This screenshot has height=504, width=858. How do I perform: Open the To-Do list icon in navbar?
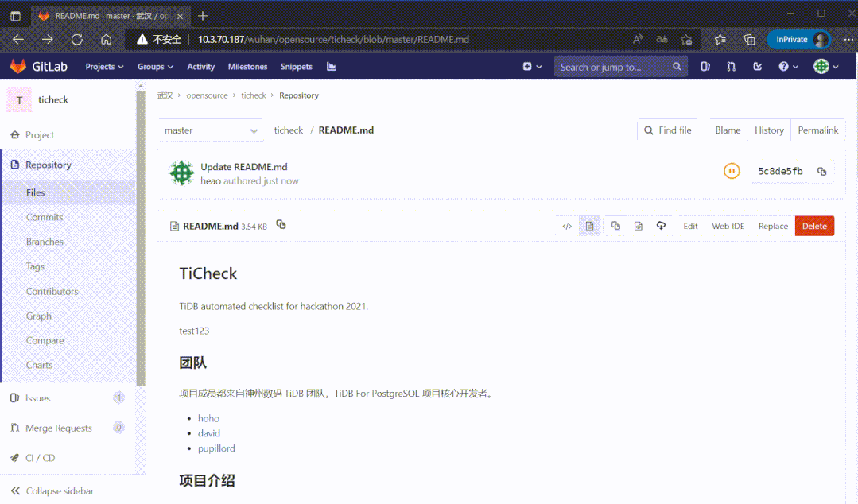(x=757, y=67)
